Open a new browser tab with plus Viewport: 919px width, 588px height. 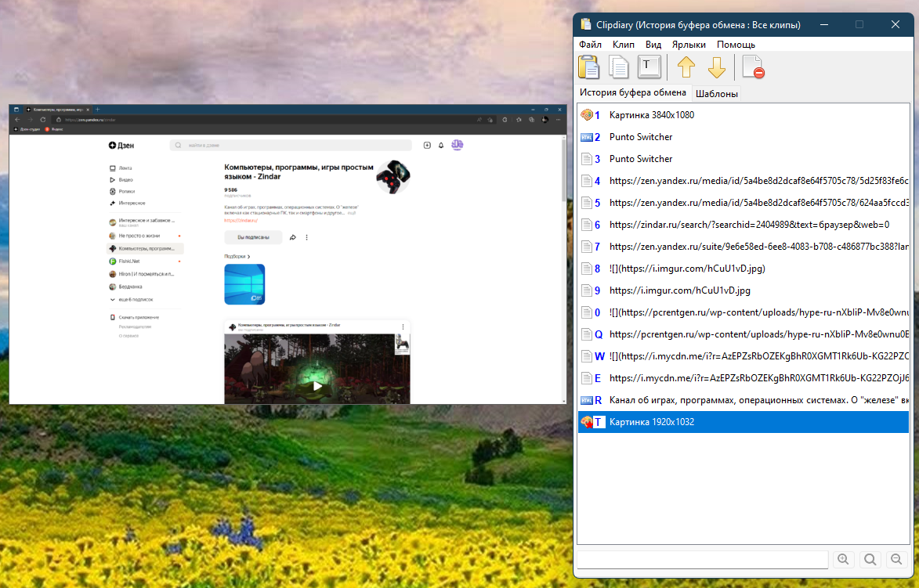click(97, 110)
